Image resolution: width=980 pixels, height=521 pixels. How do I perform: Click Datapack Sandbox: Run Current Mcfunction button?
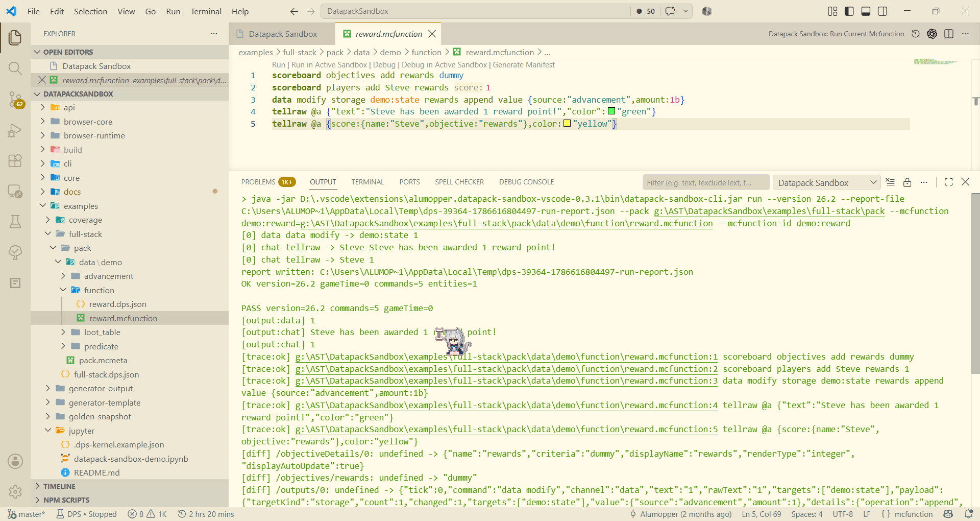point(836,34)
